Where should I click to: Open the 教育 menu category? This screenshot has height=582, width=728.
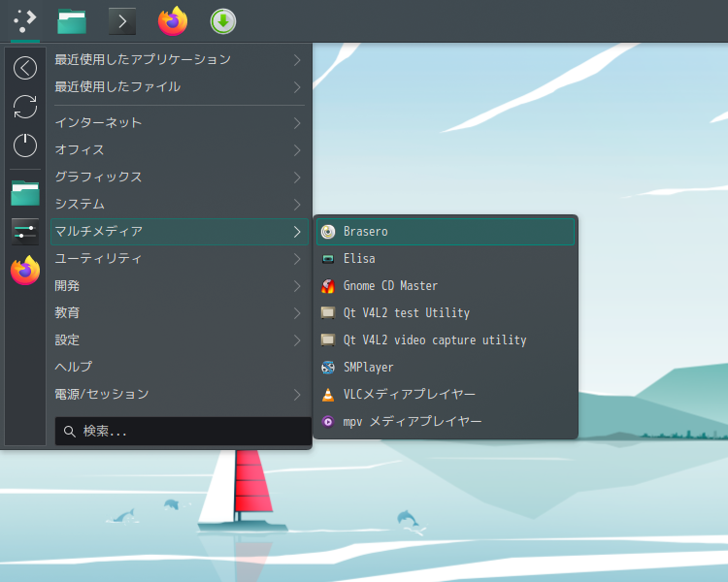pyautogui.click(x=180, y=312)
